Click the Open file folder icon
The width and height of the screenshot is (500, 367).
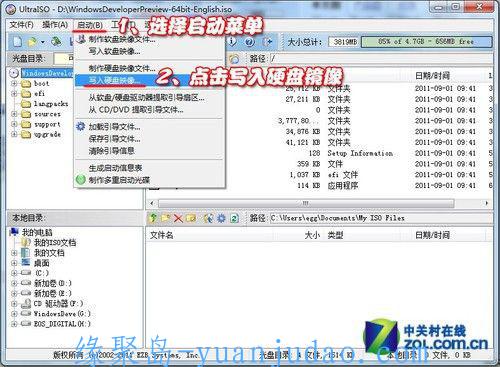coord(32,42)
